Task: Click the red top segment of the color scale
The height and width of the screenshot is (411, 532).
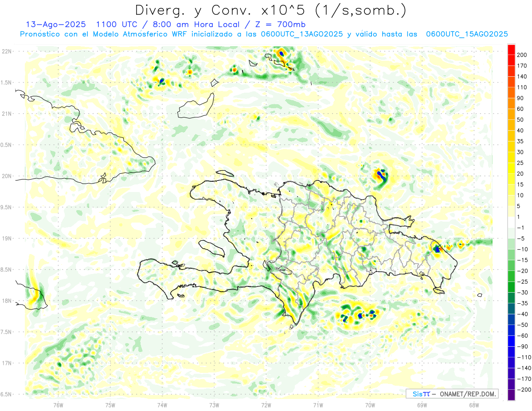Action: click(x=511, y=49)
